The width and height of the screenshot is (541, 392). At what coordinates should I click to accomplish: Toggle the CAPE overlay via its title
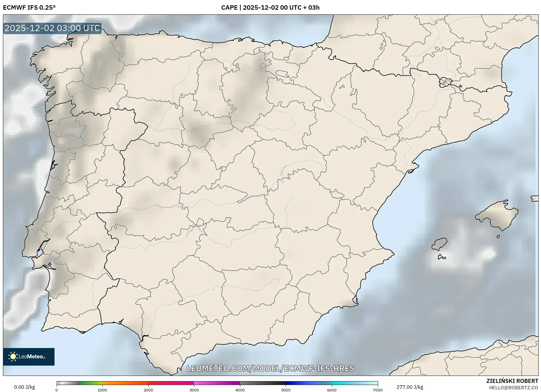[230, 7]
